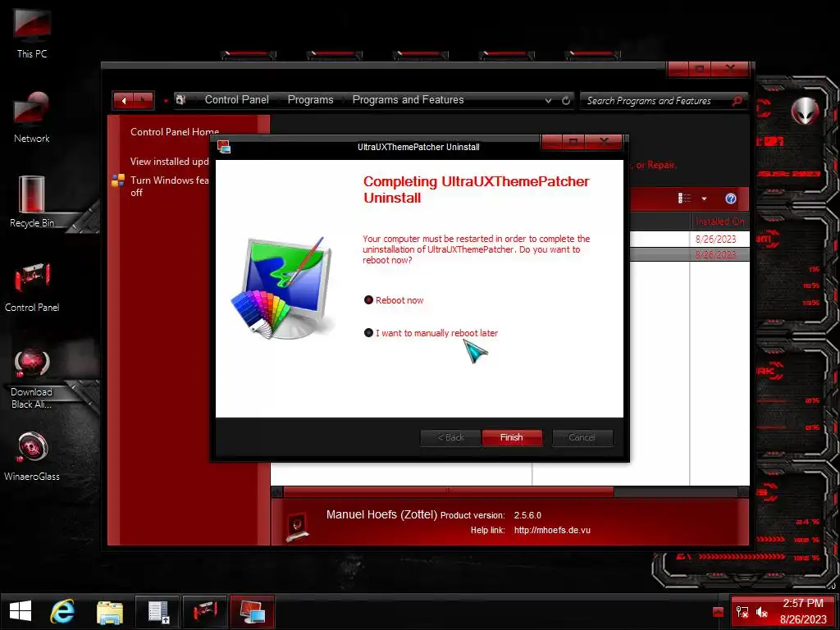Open the View installed updates link
This screenshot has width=840, height=630.
pyautogui.click(x=169, y=162)
